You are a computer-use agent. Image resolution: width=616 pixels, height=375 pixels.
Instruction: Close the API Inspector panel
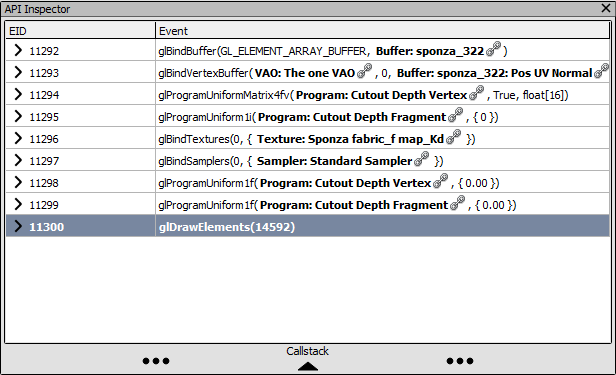coord(606,8)
